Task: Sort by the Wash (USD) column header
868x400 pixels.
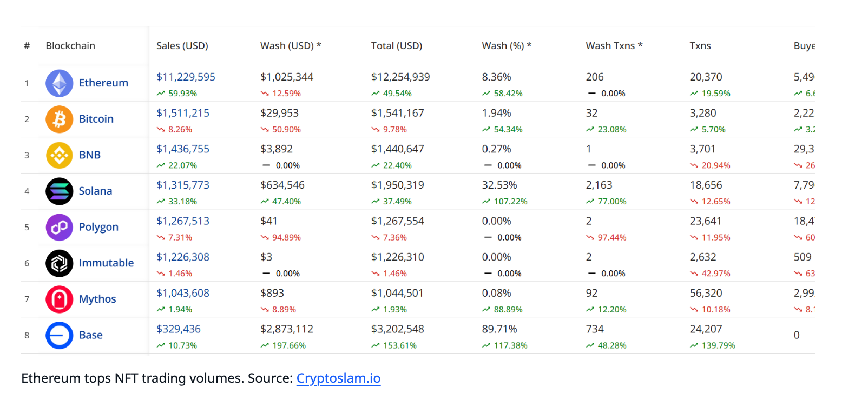Action: (291, 46)
